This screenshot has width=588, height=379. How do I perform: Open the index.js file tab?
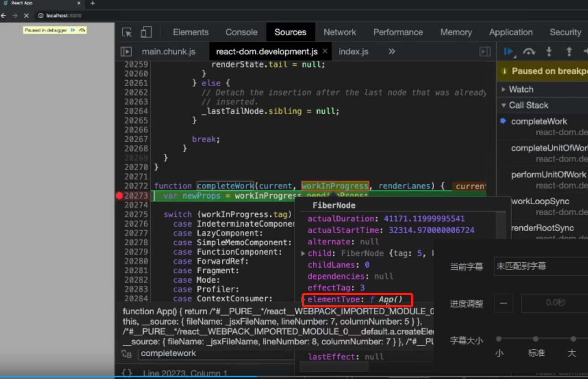coord(353,52)
